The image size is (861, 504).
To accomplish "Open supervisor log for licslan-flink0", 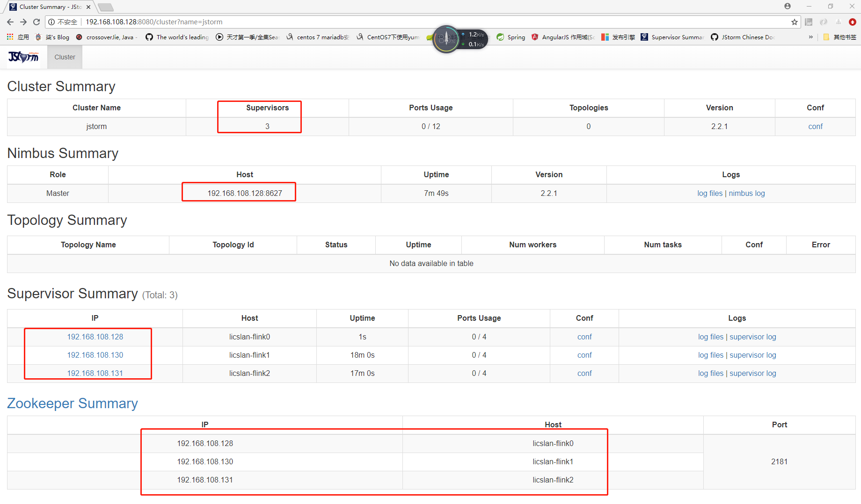I will [753, 337].
